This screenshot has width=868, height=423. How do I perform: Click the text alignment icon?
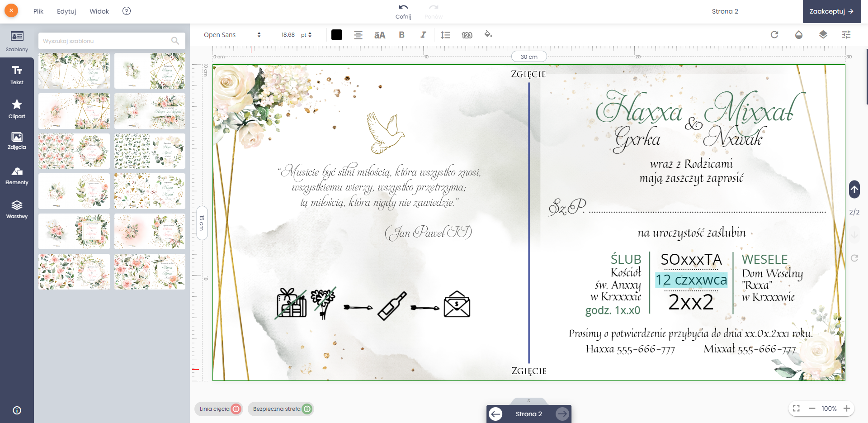(358, 35)
